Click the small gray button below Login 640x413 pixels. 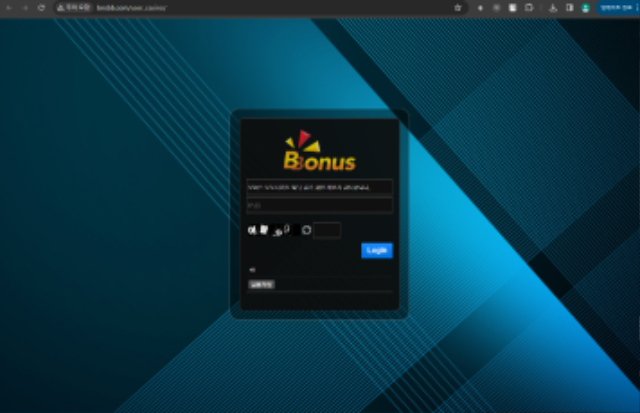click(261, 284)
